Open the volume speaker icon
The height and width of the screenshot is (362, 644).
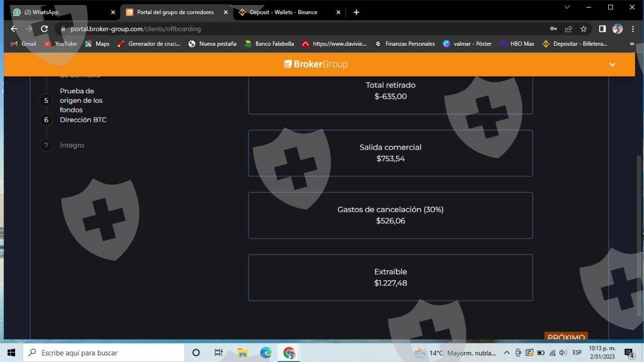point(563,353)
